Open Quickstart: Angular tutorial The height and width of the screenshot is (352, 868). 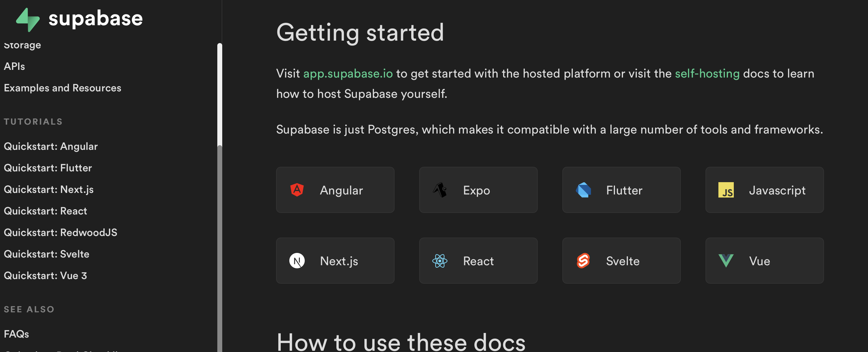pos(50,146)
